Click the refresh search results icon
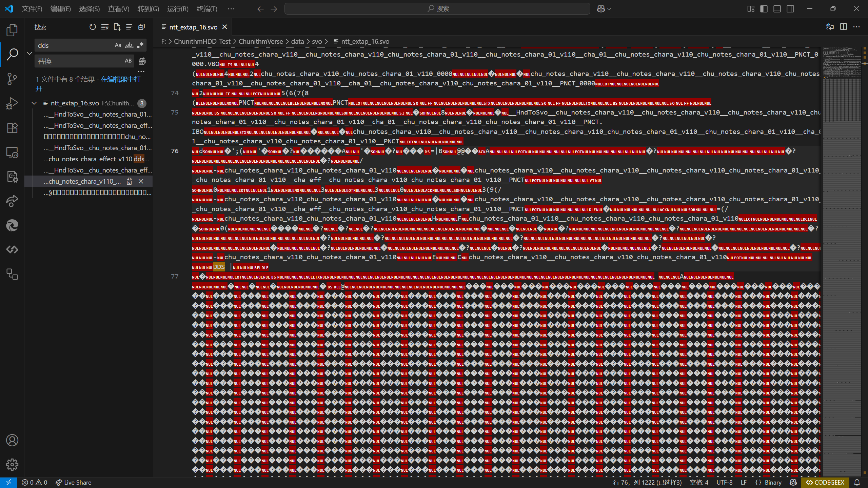This screenshot has height=488, width=868. pos(92,27)
